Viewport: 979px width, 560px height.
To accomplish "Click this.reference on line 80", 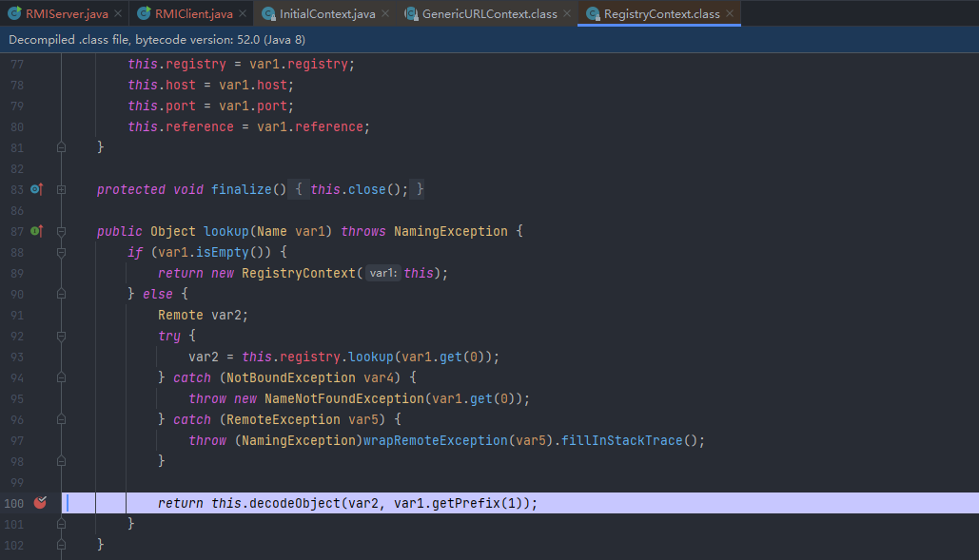I will (x=181, y=126).
